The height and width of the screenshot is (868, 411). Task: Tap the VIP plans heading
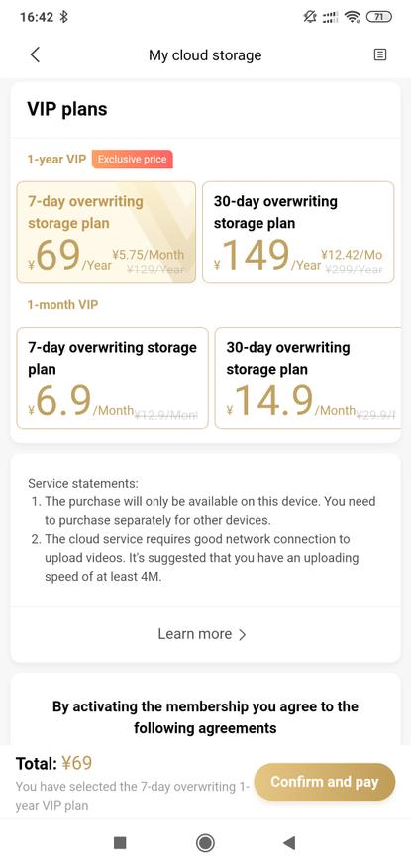click(67, 109)
